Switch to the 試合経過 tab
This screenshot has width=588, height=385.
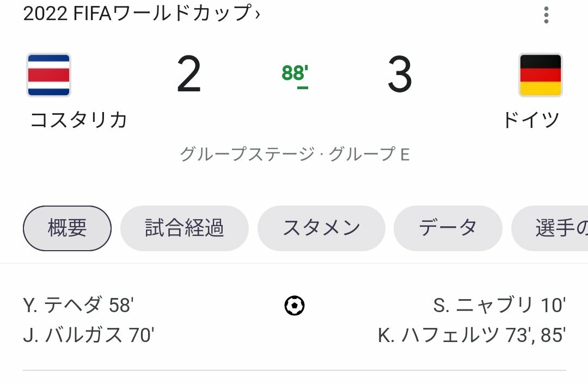184,228
